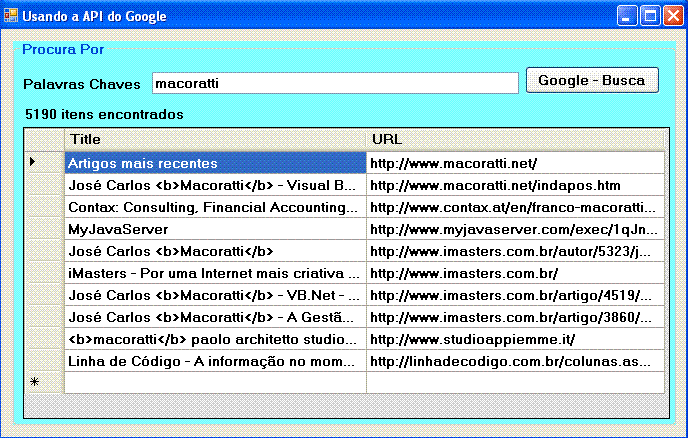This screenshot has height=438, width=688.
Task: Sort by the URL column header
Action: tap(515, 140)
